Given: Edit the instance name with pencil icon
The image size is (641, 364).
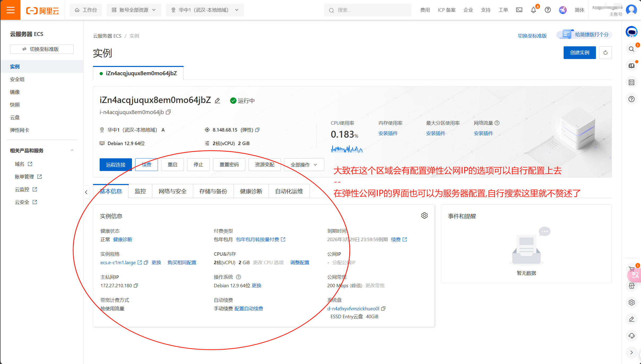Looking at the screenshot, I should coord(217,101).
